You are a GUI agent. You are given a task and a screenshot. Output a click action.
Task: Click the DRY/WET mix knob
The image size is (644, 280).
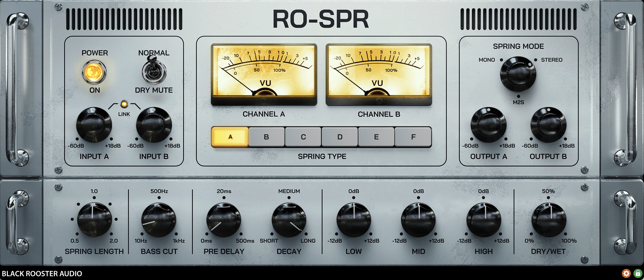549,219
